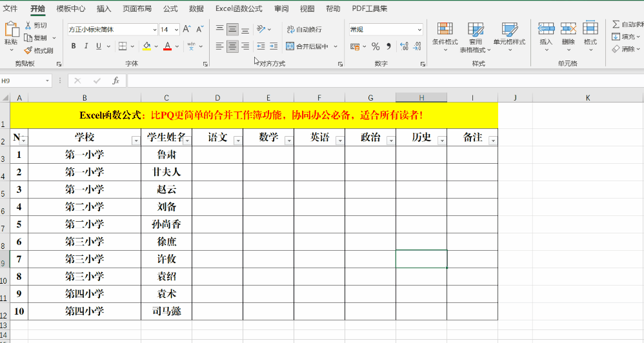Image resolution: width=644 pixels, height=343 pixels.
Task: Click the Delete cells icon
Action: [x=569, y=29]
